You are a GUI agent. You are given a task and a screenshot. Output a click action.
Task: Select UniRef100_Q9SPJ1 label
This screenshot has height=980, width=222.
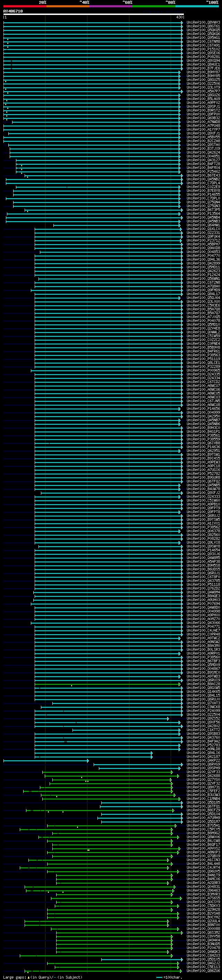(203, 106)
